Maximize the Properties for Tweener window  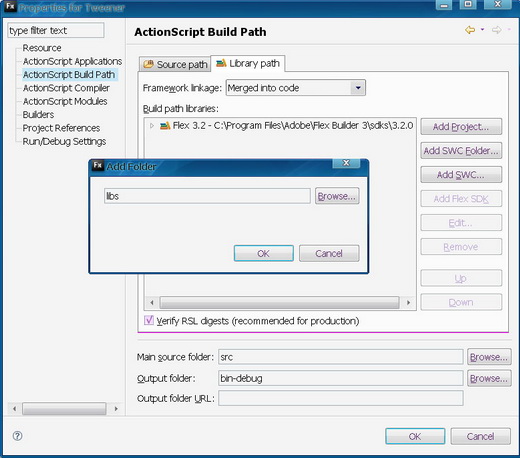[468, 4]
